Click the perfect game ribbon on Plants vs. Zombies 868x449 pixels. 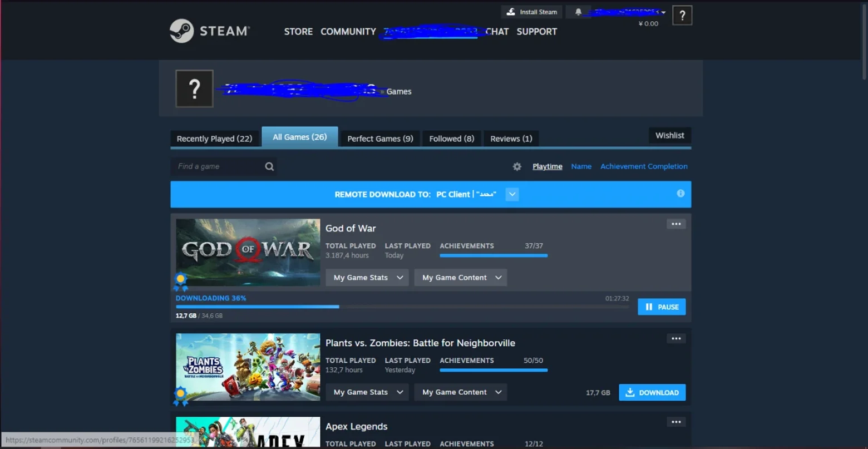180,396
